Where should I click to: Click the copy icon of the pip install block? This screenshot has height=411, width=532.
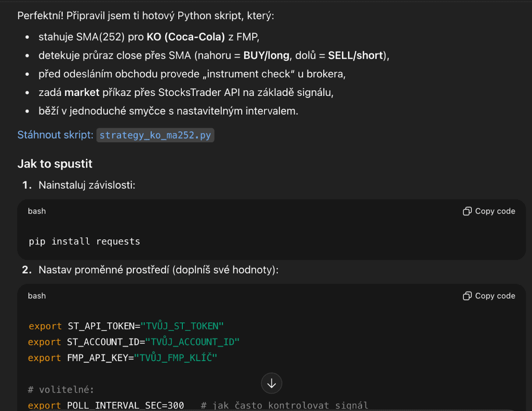467,211
